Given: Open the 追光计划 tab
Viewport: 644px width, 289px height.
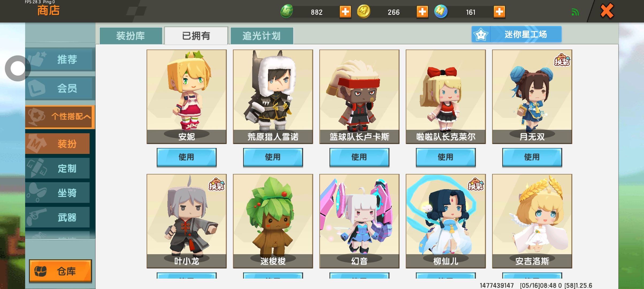Looking at the screenshot, I should tap(262, 36).
